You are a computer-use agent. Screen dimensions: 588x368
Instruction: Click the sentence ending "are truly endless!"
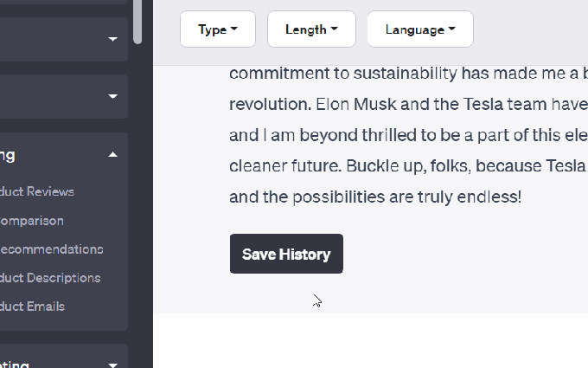tap(375, 197)
